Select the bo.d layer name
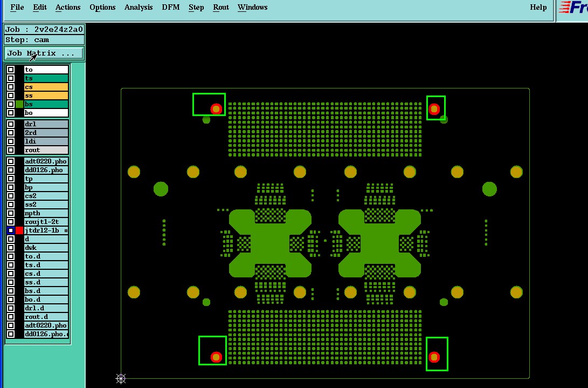 (x=46, y=299)
